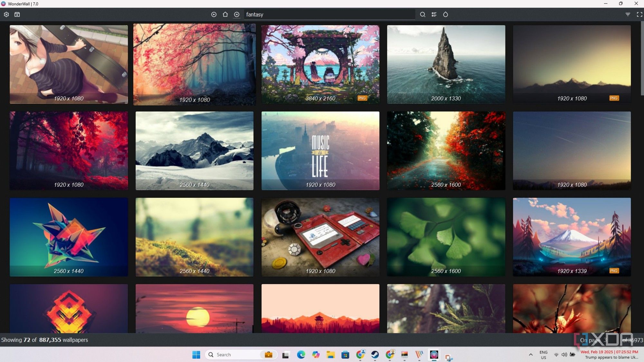
Task: Open the Windows Start menu
Action: 196,355
